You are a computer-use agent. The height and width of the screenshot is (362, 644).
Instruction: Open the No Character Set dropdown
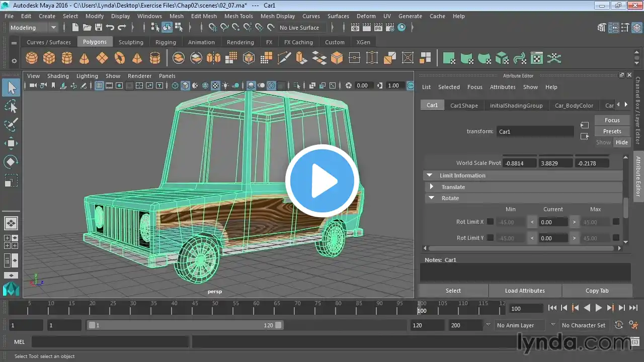(x=585, y=325)
